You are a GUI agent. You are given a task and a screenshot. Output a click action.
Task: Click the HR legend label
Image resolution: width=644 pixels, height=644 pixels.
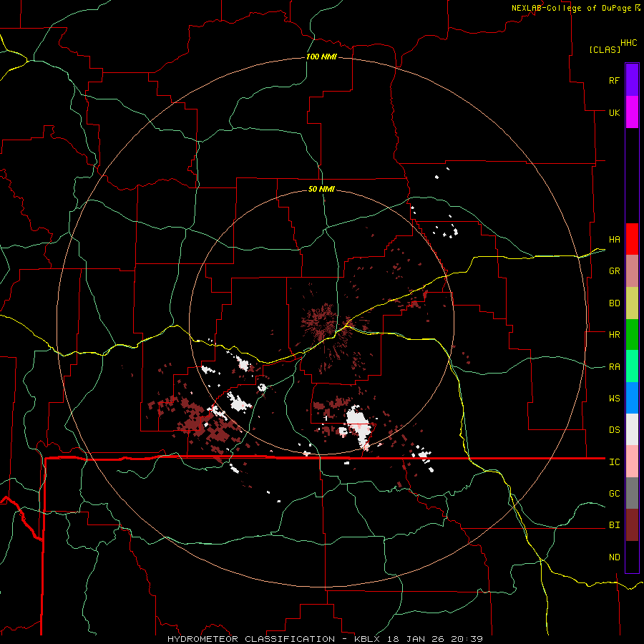(614, 335)
